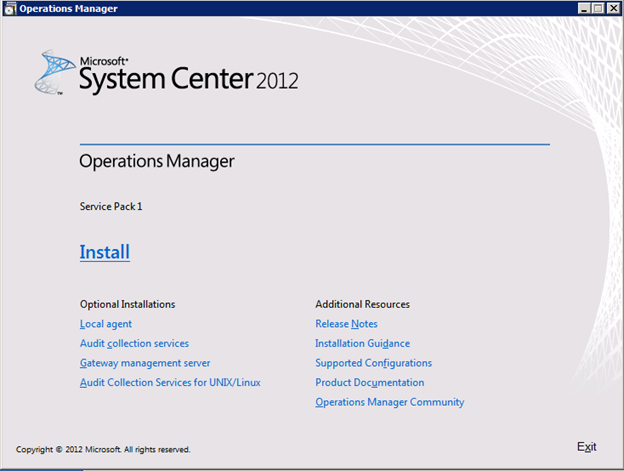The image size is (624, 471).
Task: Visit Operations Manager Community link
Action: pos(390,402)
